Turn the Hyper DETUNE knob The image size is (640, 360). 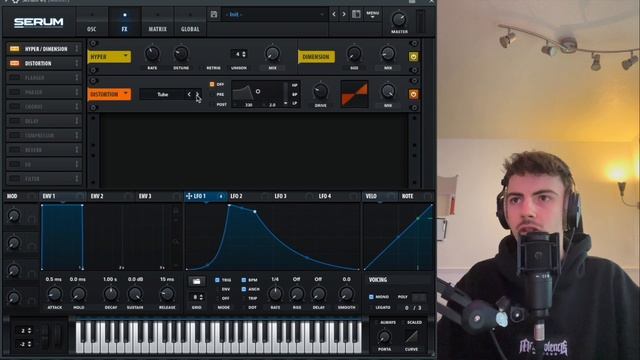181,54
